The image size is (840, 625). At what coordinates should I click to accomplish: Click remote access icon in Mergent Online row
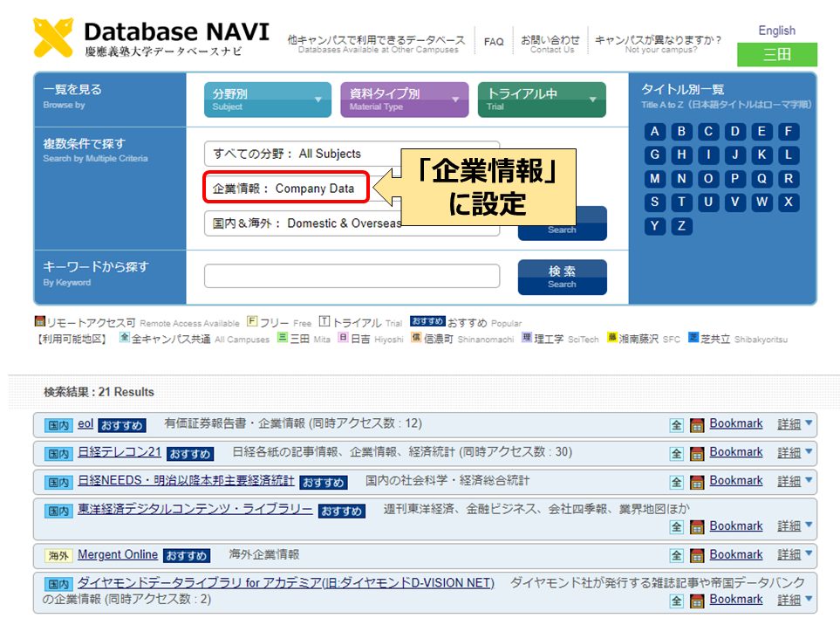[696, 556]
